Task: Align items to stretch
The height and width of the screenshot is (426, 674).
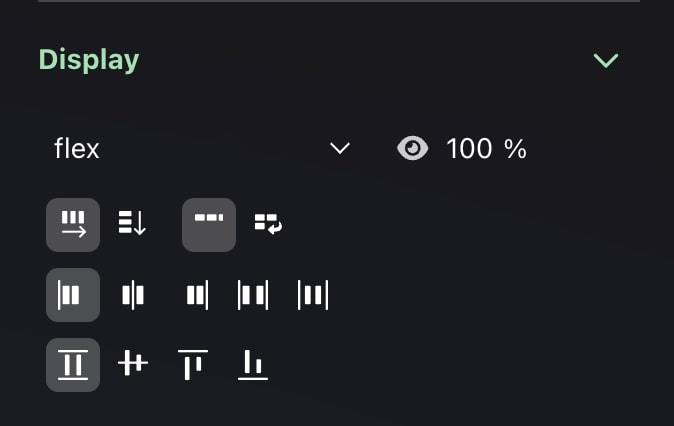Action: click(73, 365)
